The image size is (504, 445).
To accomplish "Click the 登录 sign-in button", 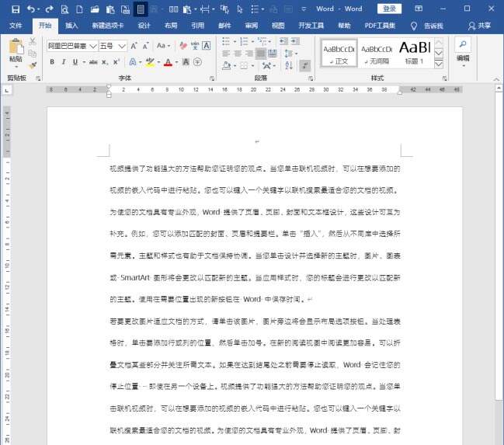I will point(389,9).
